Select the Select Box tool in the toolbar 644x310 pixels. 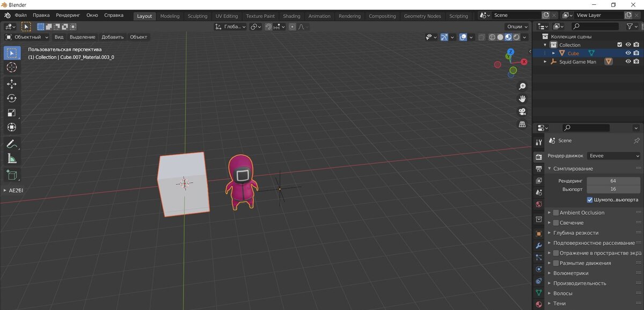pos(12,53)
